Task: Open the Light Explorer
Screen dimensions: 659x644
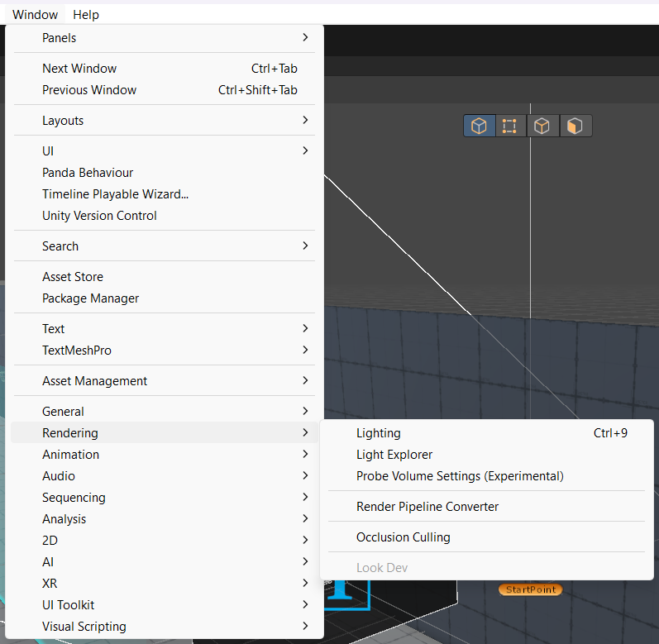Action: [487, 455]
